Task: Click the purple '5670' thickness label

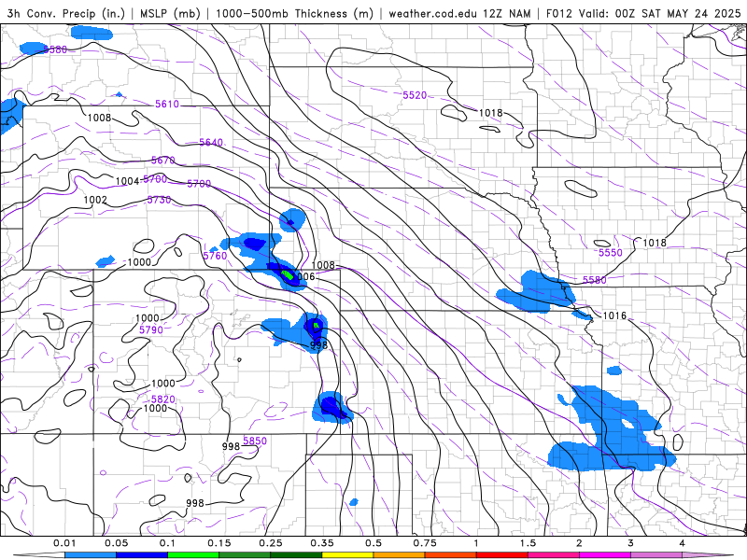Action: pyautogui.click(x=162, y=161)
